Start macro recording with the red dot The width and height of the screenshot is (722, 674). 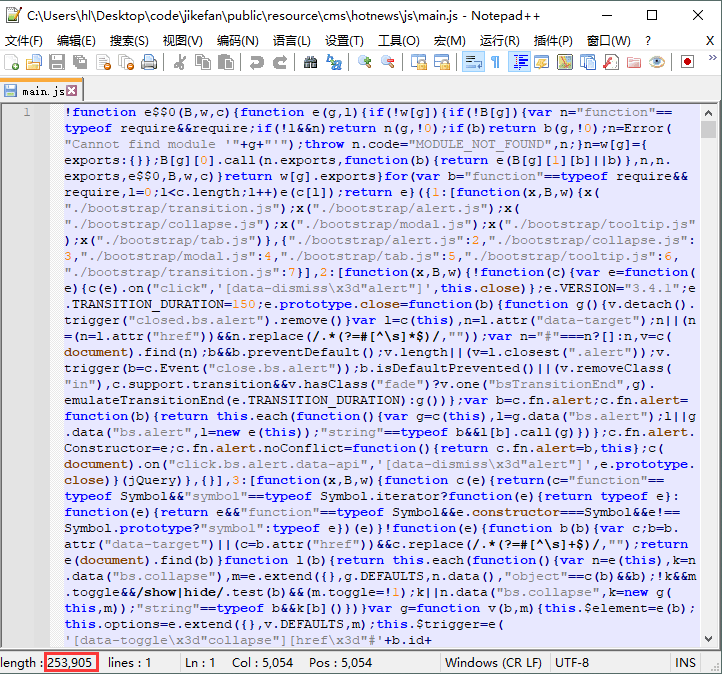click(687, 62)
